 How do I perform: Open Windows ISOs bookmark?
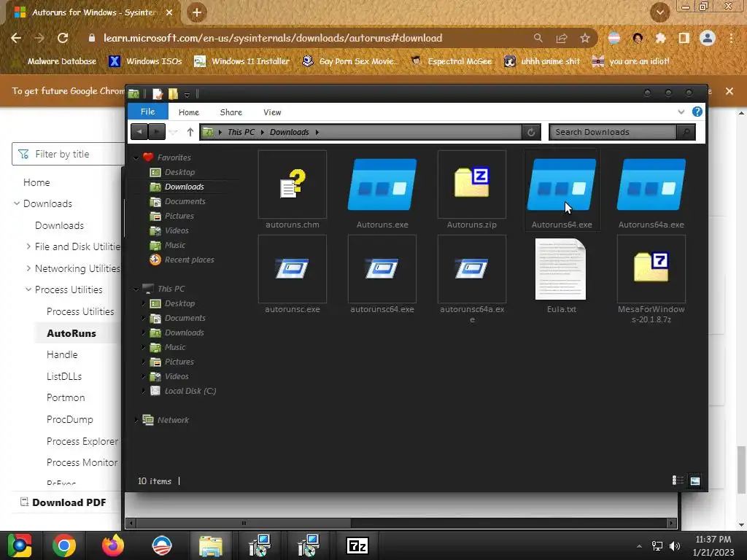[x=146, y=61]
